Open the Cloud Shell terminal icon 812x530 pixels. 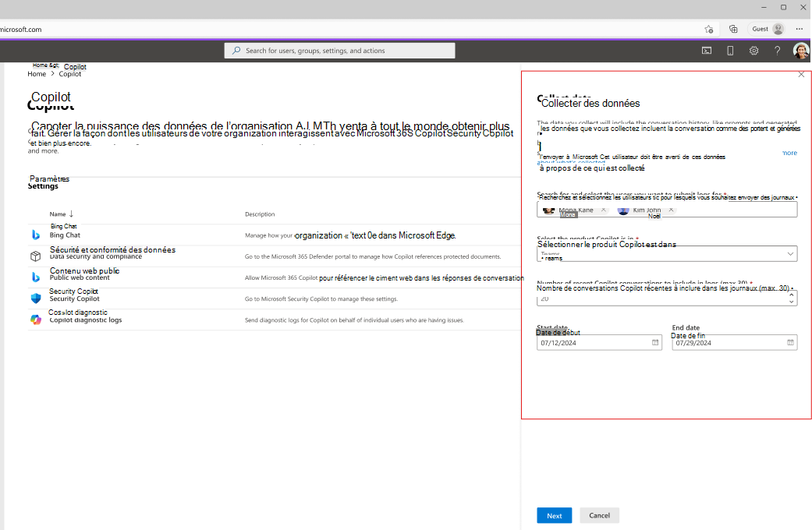click(x=707, y=51)
